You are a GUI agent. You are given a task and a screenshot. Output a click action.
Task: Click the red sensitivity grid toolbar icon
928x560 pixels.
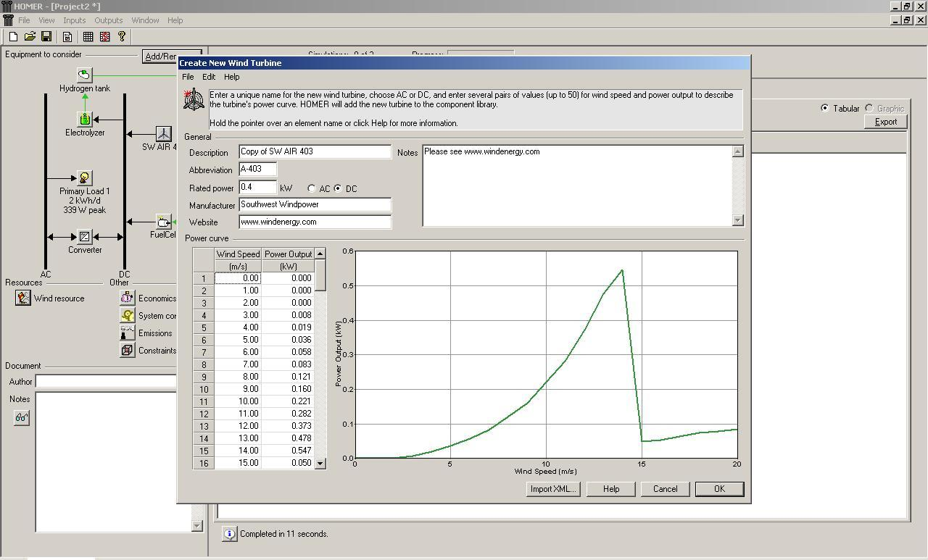coord(105,36)
